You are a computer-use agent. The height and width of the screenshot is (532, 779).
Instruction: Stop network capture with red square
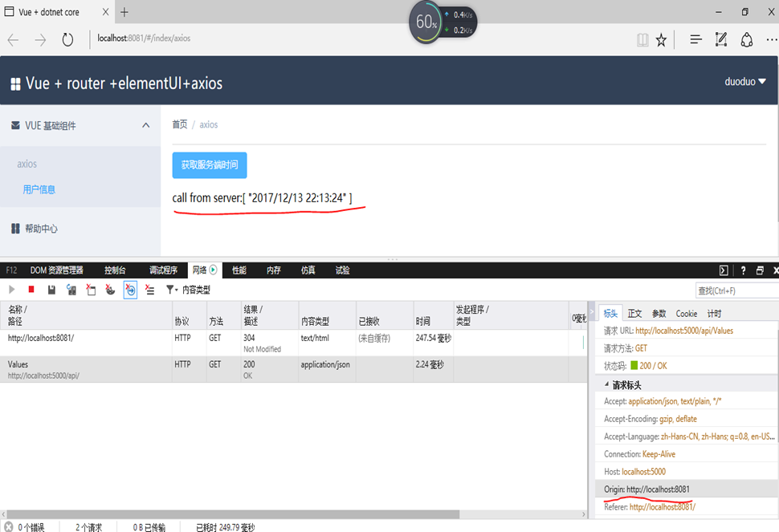(31, 290)
